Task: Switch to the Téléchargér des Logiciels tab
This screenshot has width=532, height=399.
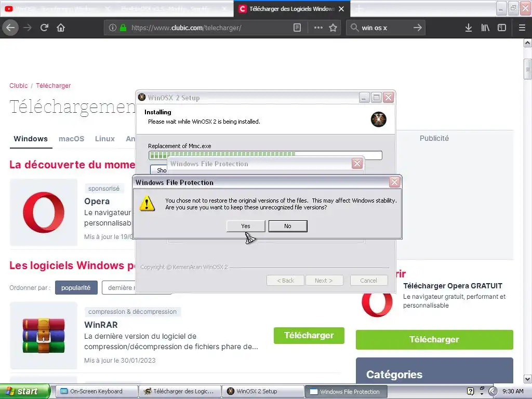Action: tap(292, 9)
